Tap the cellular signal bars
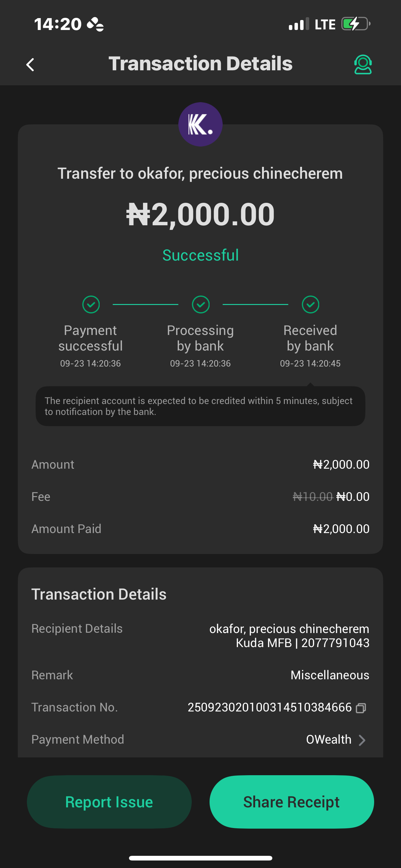Screen dimensions: 401x868 click(x=299, y=24)
